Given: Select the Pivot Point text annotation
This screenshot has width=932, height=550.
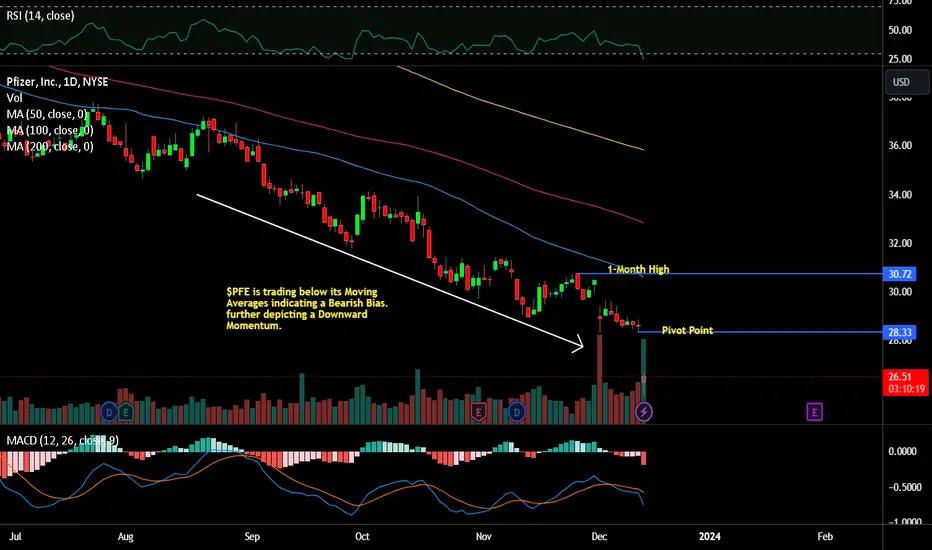Looking at the screenshot, I should pyautogui.click(x=687, y=330).
